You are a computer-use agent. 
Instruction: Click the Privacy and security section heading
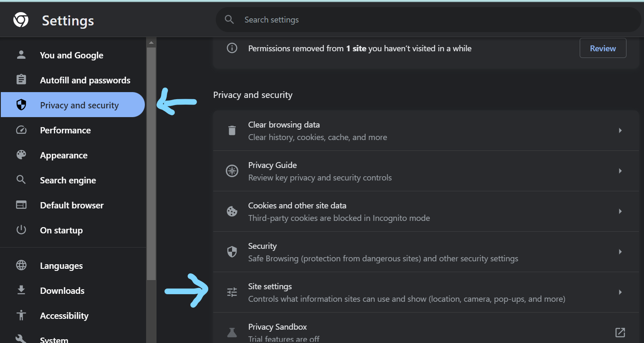point(253,95)
